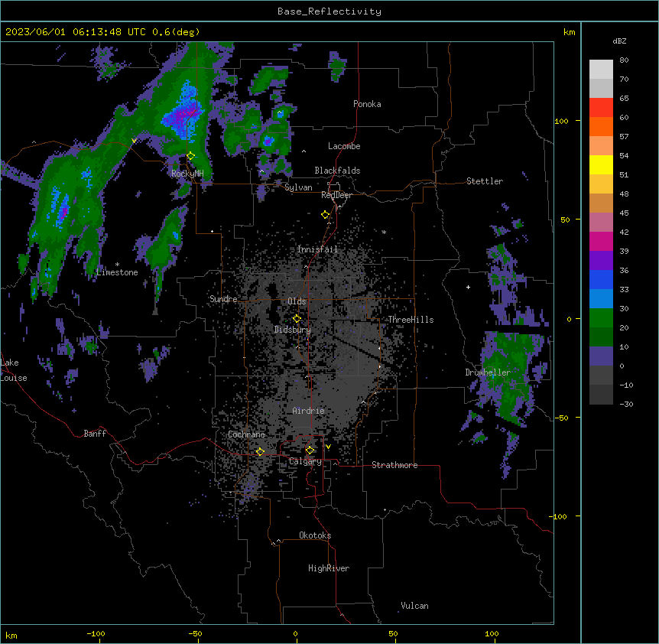The width and height of the screenshot is (659, 644).
Task: Click the km unit label beside the timestamp
Action: [x=569, y=32]
